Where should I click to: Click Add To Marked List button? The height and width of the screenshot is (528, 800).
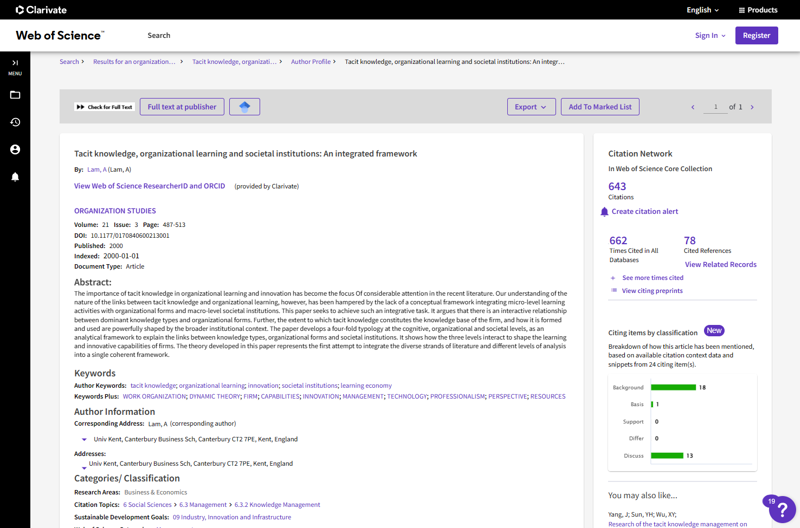point(600,107)
